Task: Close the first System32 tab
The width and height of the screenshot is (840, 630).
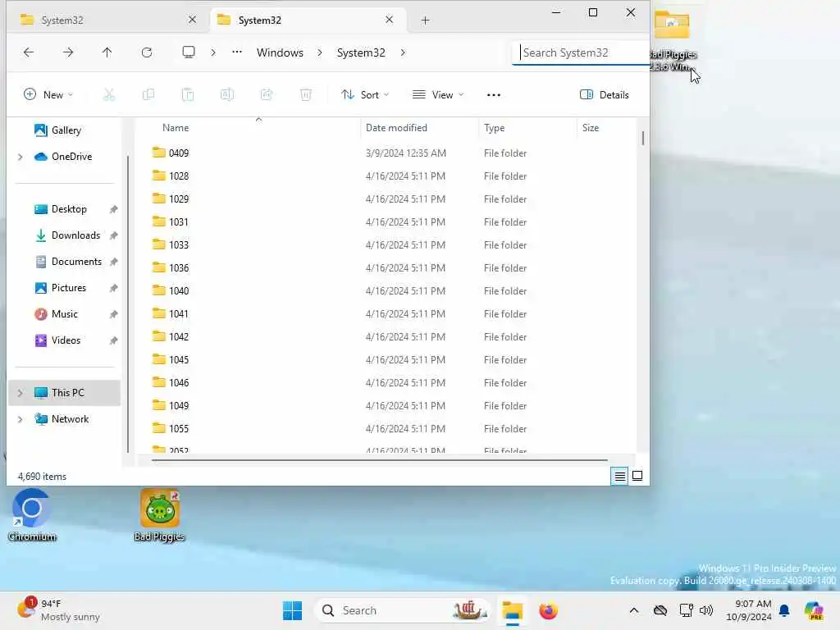Action: [192, 20]
